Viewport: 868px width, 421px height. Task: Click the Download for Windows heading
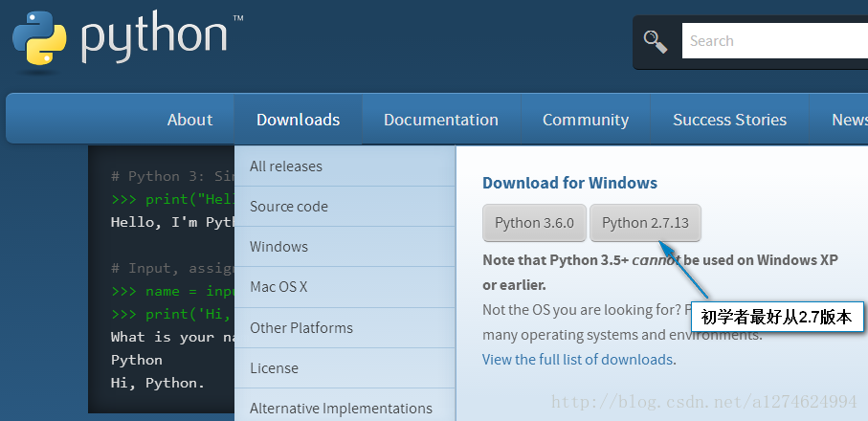pos(569,183)
